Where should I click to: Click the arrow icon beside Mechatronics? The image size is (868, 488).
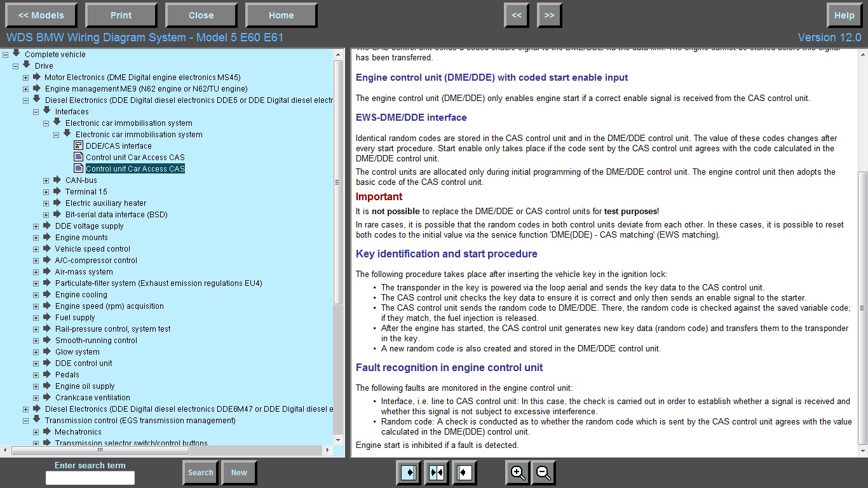(x=46, y=431)
